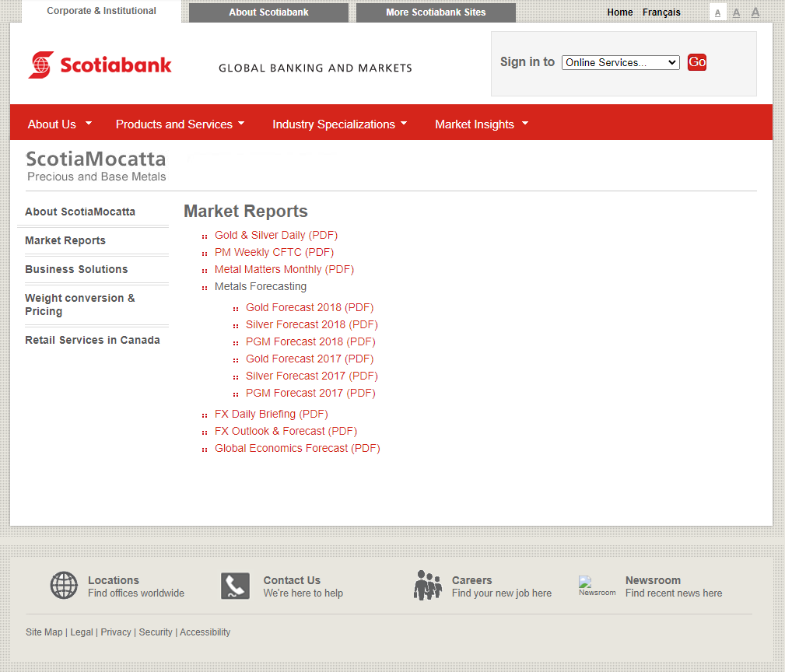Go to the Home link
Screen dimensions: 785x672
click(x=620, y=12)
